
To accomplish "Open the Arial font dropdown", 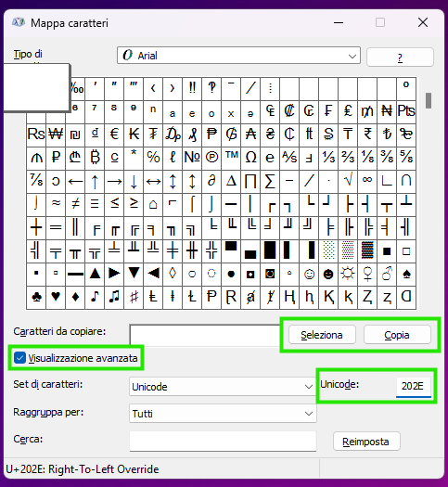I will (x=238, y=56).
